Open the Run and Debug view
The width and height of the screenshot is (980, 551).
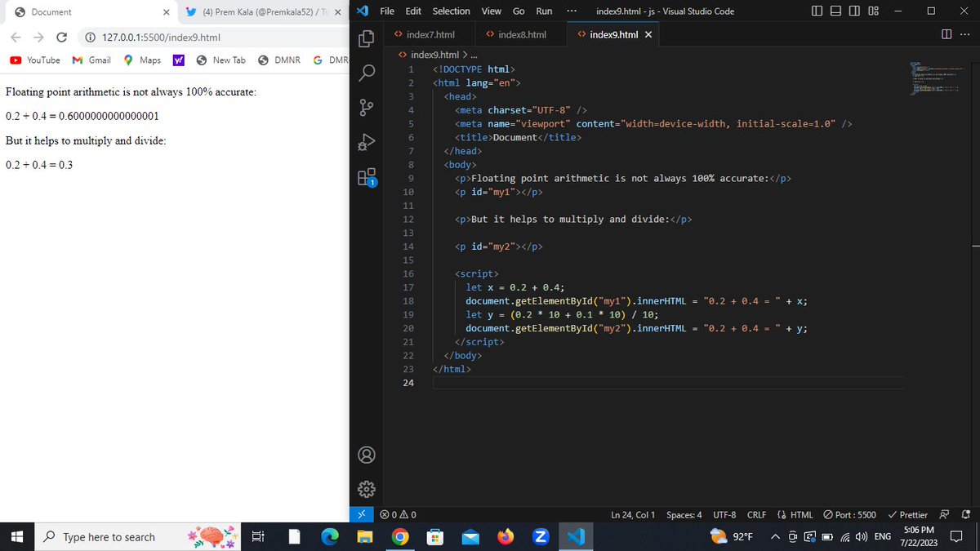367,142
